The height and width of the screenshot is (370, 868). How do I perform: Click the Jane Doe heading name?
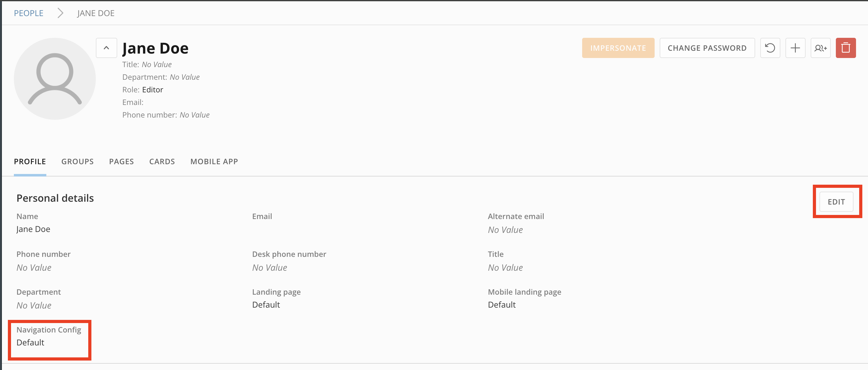pyautogui.click(x=155, y=48)
